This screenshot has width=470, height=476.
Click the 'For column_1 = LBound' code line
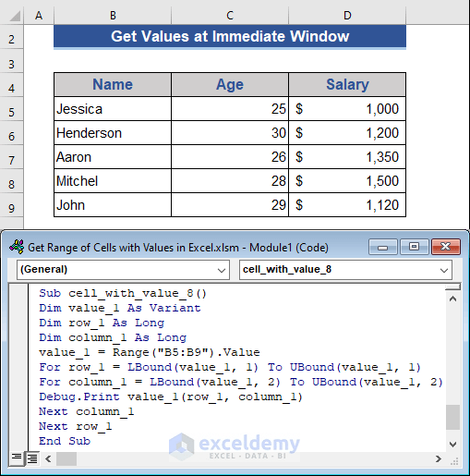click(241, 382)
